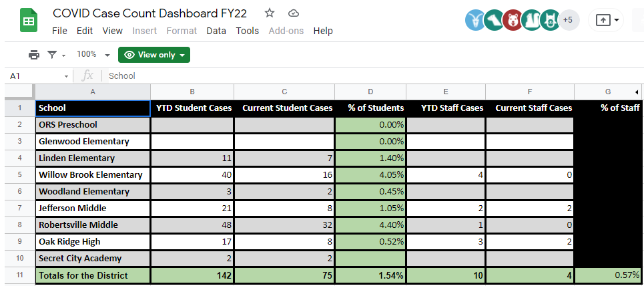The width and height of the screenshot is (644, 286).
Task: Open the Data menu
Action: (x=216, y=31)
